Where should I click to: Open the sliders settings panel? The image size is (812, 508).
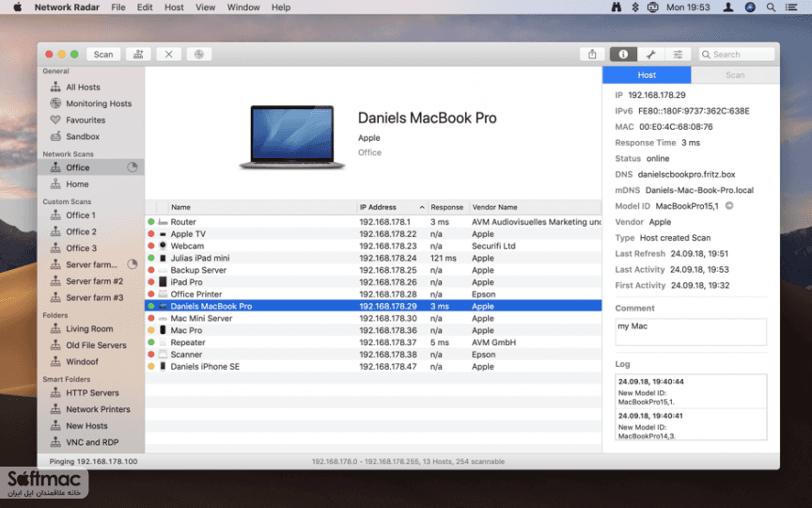[x=678, y=55]
